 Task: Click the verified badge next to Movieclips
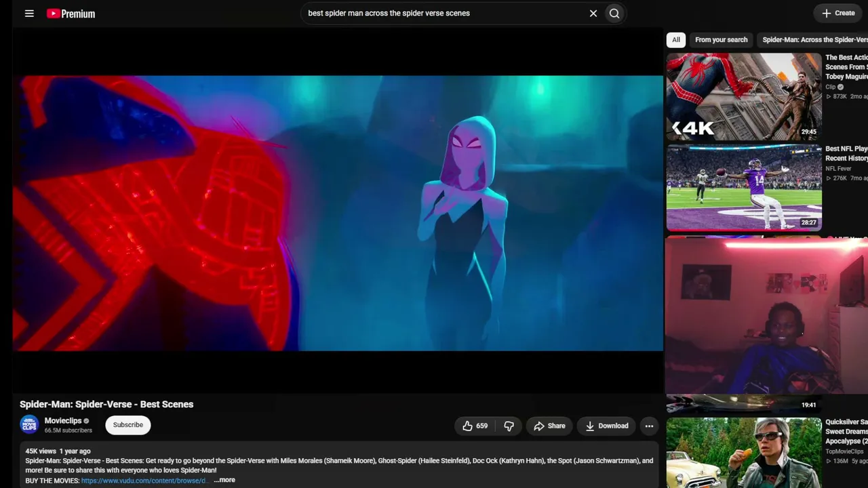click(86, 421)
